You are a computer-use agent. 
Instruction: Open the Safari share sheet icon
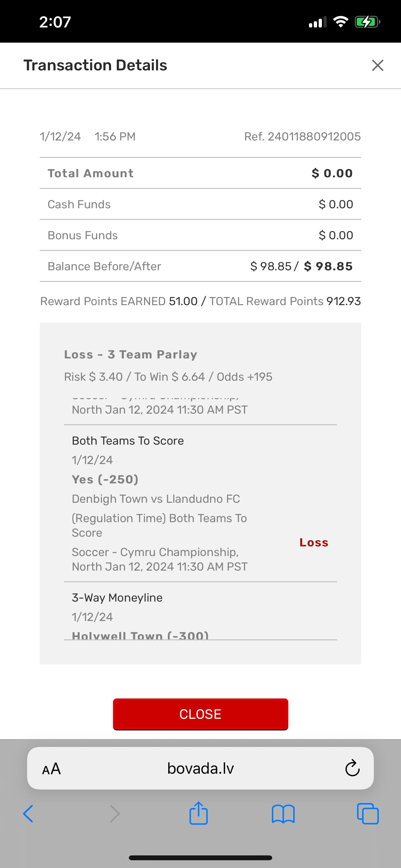199,813
